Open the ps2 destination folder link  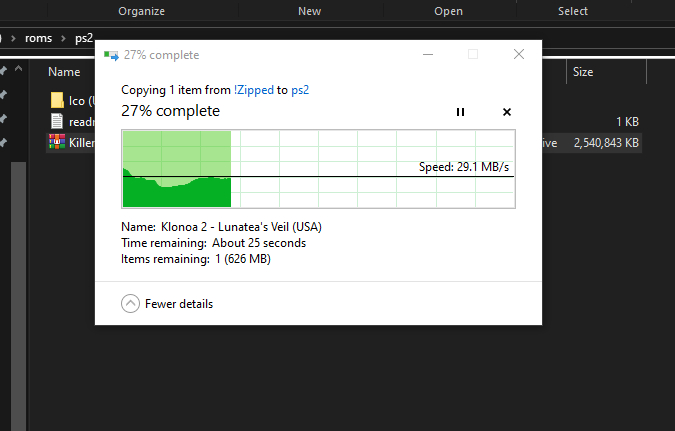tap(300, 89)
